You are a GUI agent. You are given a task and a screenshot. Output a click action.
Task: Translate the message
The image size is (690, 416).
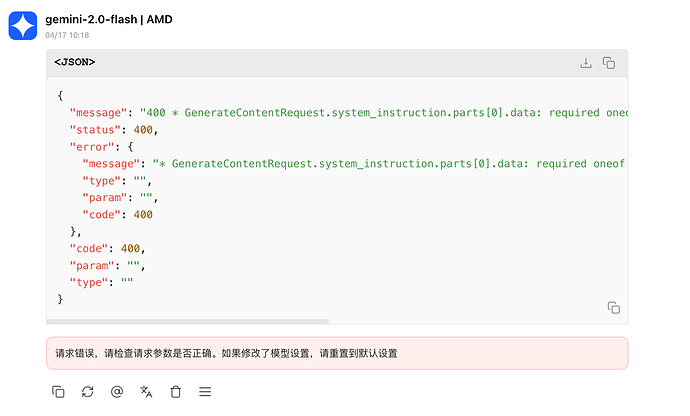pyautogui.click(x=146, y=391)
